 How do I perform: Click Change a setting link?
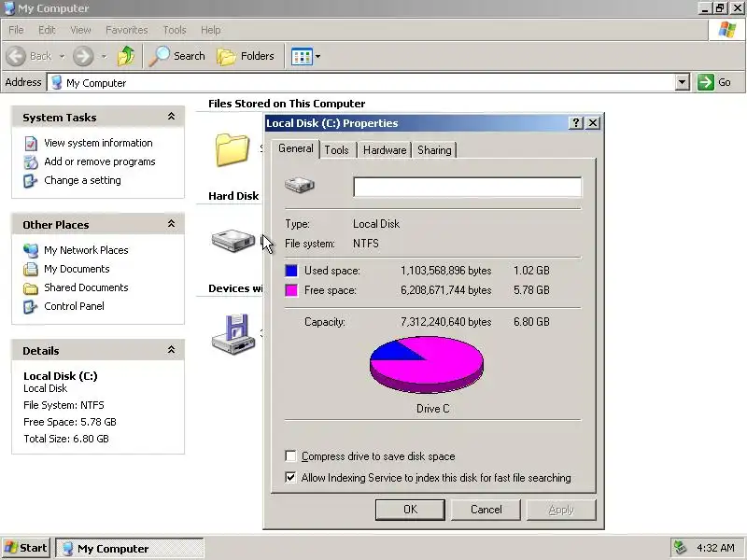pyautogui.click(x=82, y=180)
